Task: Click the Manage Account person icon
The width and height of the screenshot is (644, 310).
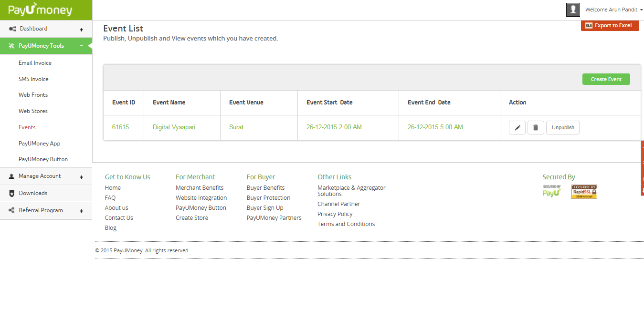Action: tap(12, 176)
